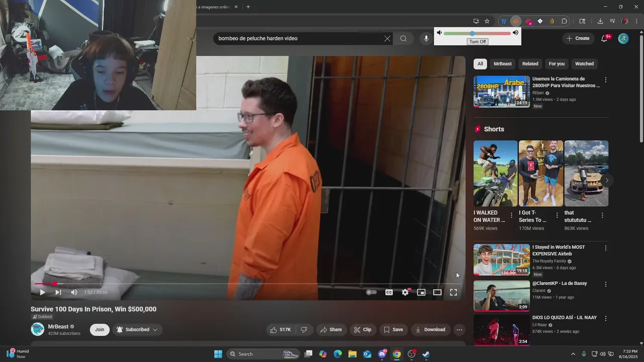Open options for DIOS LO QUIZO ASÍ video
Screen dimensions: 644x362
coord(606,318)
